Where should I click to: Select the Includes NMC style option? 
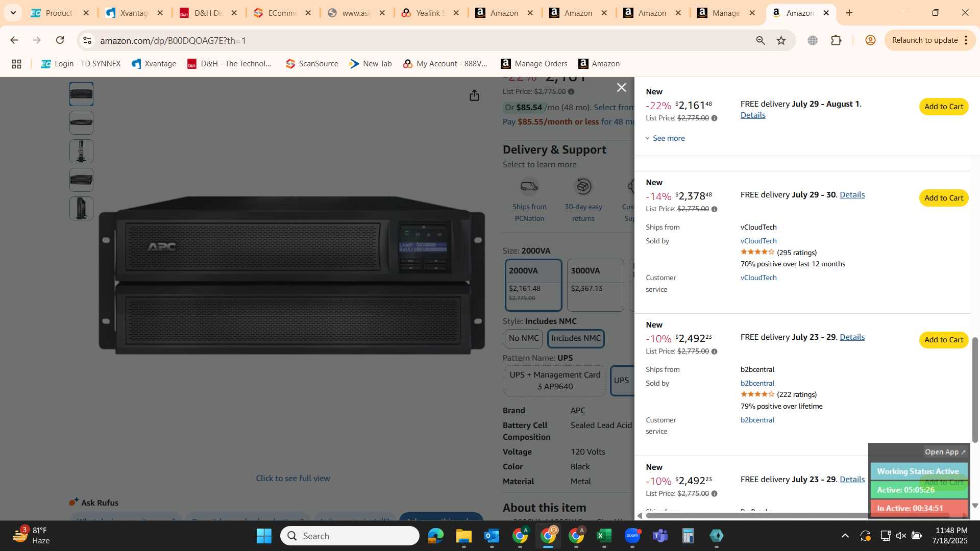coord(576,338)
